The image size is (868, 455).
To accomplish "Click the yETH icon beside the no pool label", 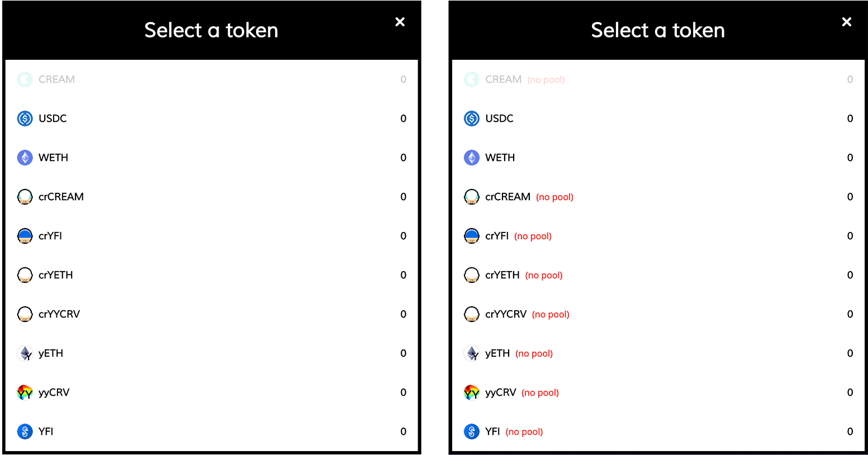I will (x=472, y=353).
